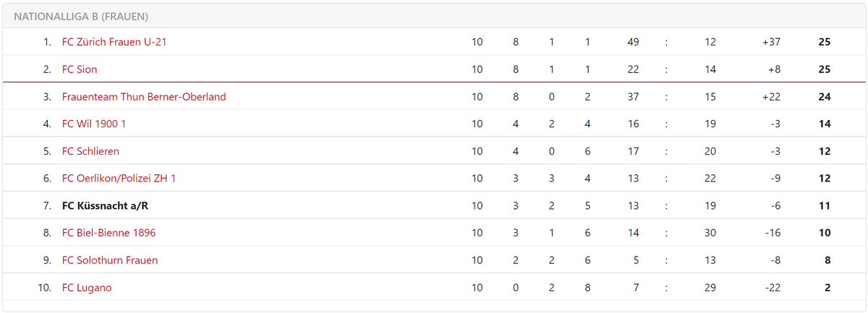The width and height of the screenshot is (868, 313).
Task: Click the +8 goal difference for FC Sion
Action: click(x=774, y=69)
